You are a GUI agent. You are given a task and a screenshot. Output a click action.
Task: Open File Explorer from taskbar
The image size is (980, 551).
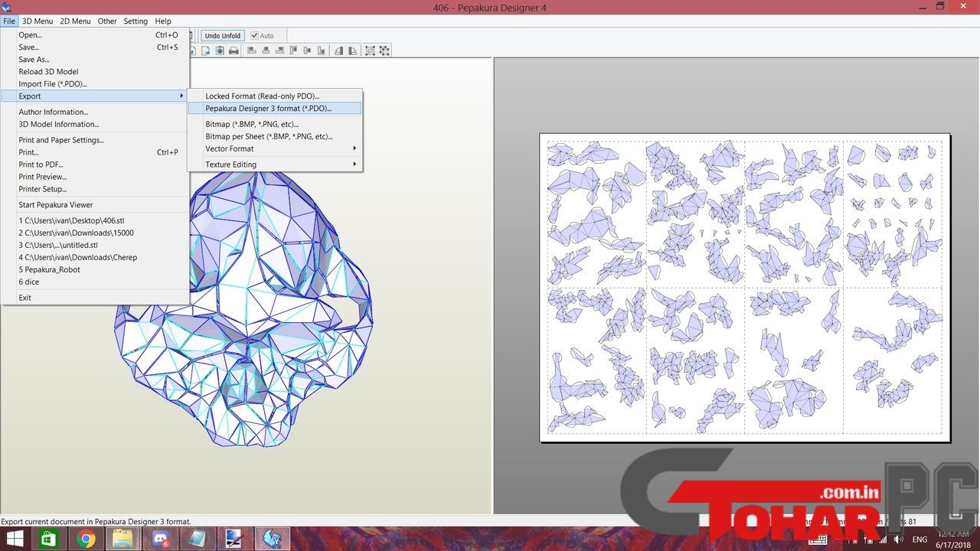(122, 540)
